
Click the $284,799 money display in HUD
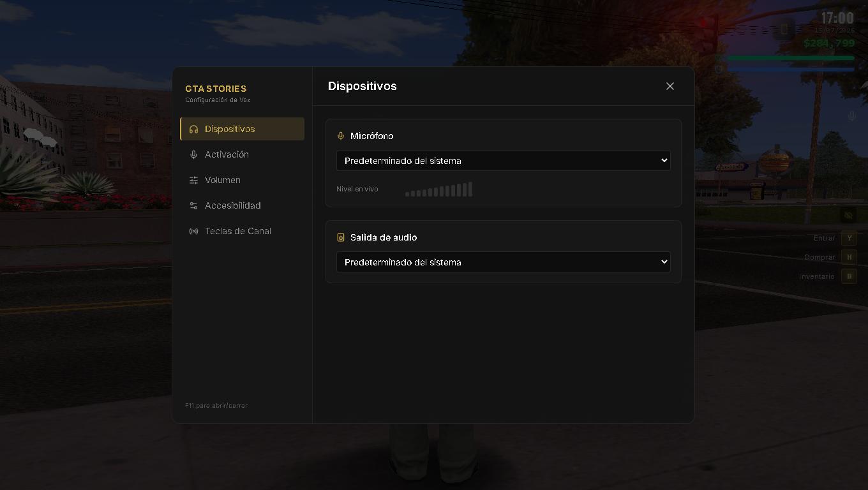click(x=829, y=43)
